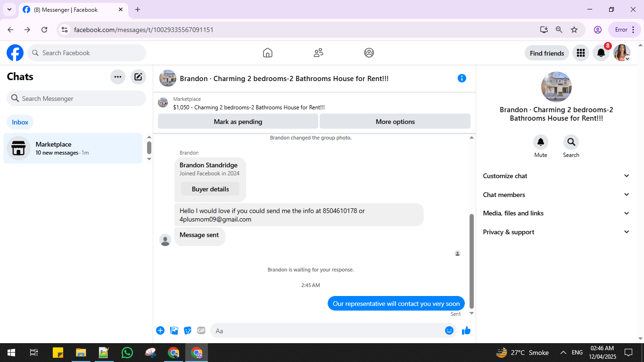Viewport: 644px width, 362px height.
Task: Click site information icon in address bar
Action: 65,30
